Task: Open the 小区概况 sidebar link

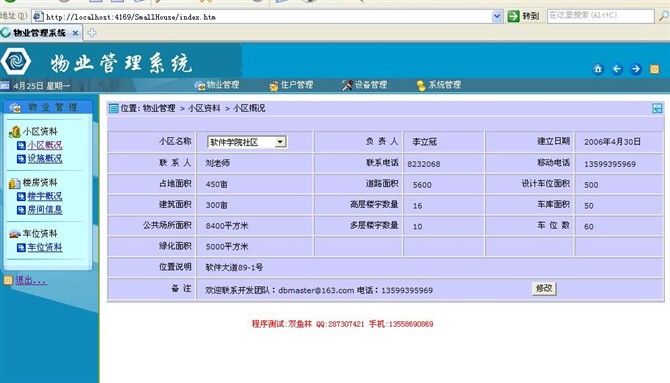Action: coord(45,145)
